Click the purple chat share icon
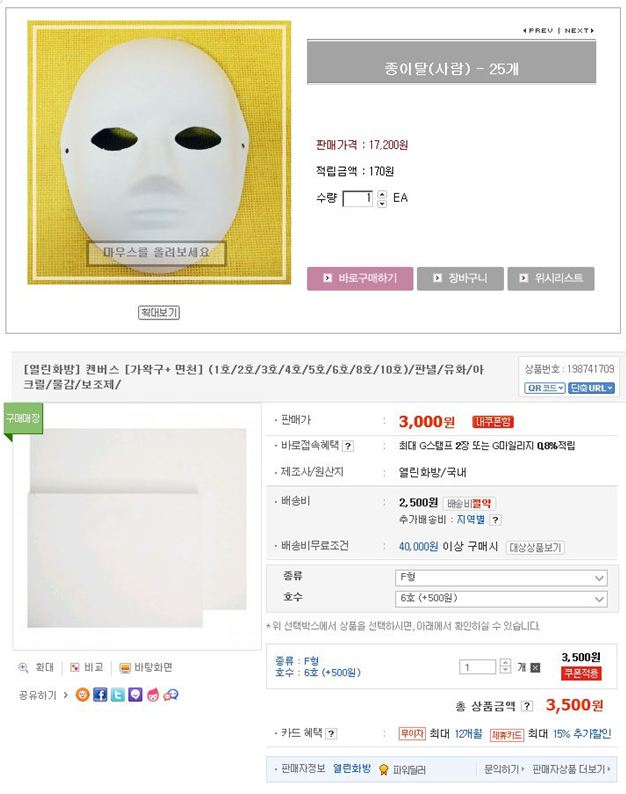 [x=135, y=694]
